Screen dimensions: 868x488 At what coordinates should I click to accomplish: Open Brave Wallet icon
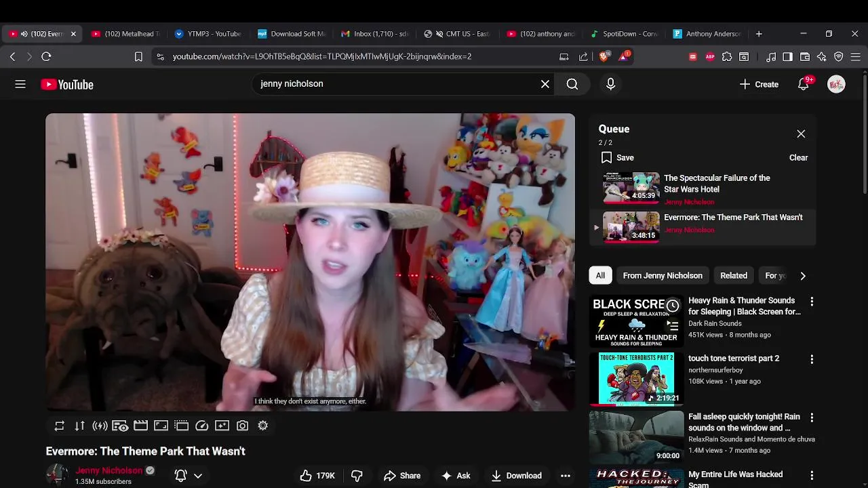[x=805, y=57]
